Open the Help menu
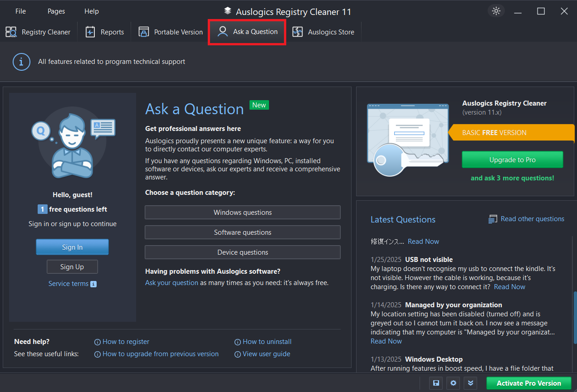 click(91, 11)
